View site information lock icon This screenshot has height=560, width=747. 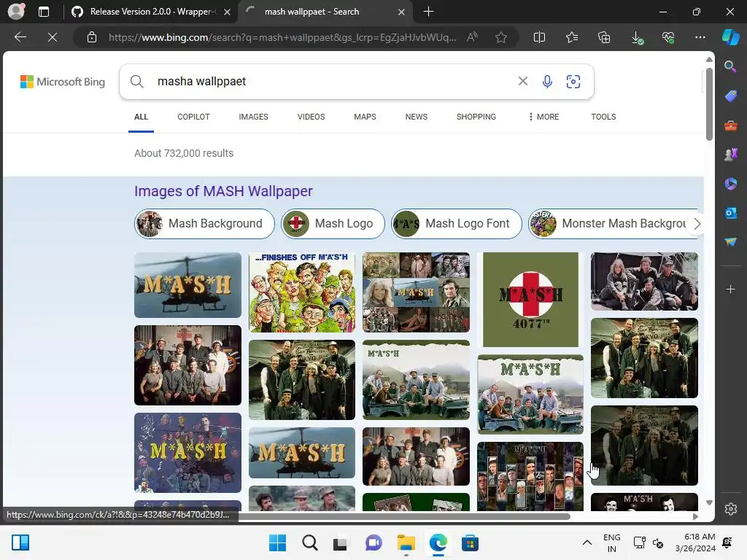pyautogui.click(x=92, y=37)
